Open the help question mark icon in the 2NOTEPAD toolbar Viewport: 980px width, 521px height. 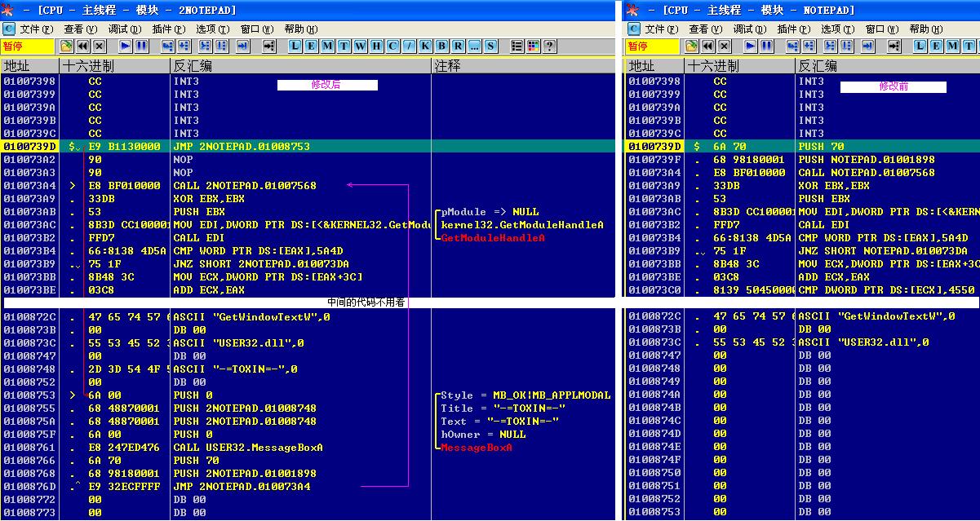pos(548,46)
